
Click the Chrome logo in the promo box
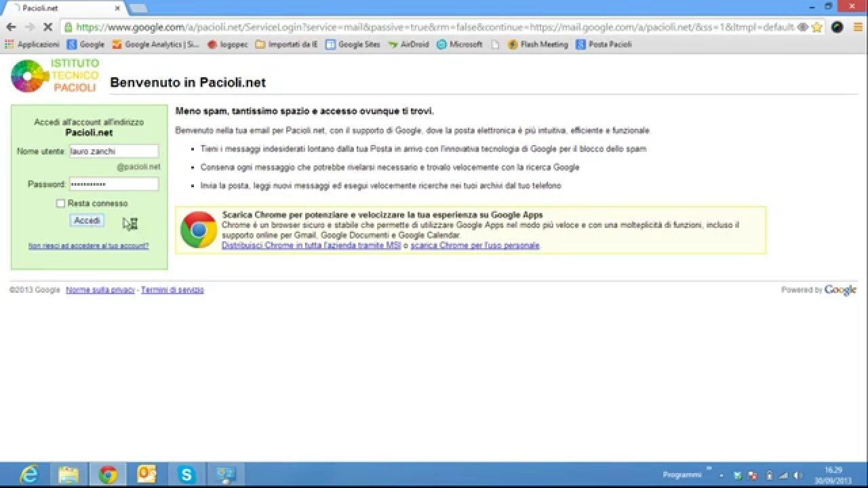click(x=199, y=230)
